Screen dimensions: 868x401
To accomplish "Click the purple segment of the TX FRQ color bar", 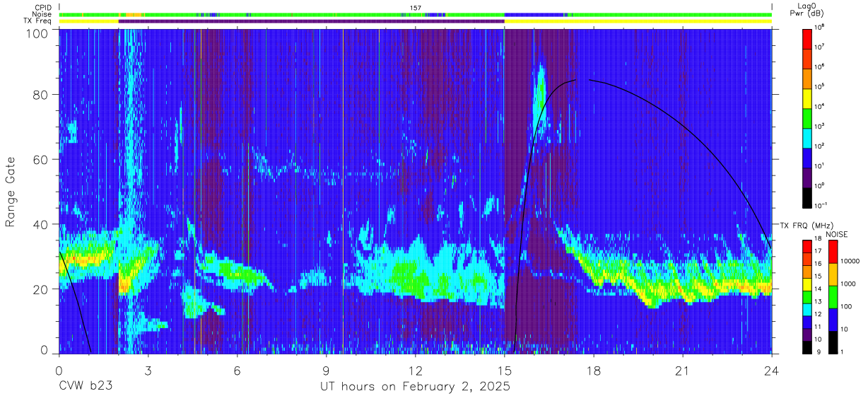I will tap(809, 335).
